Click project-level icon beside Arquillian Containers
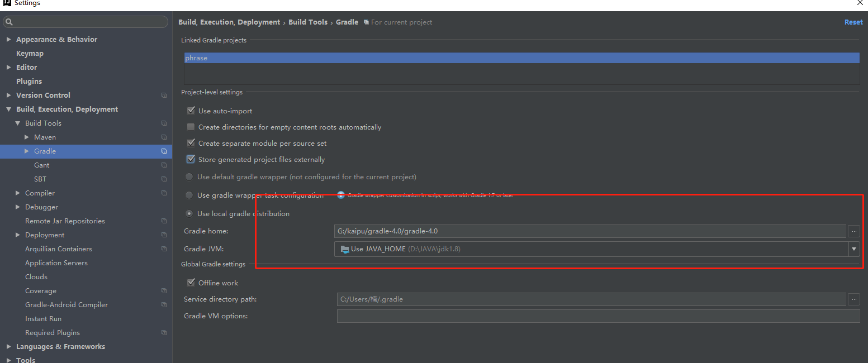Viewport: 868px width, 363px height. 164,249
